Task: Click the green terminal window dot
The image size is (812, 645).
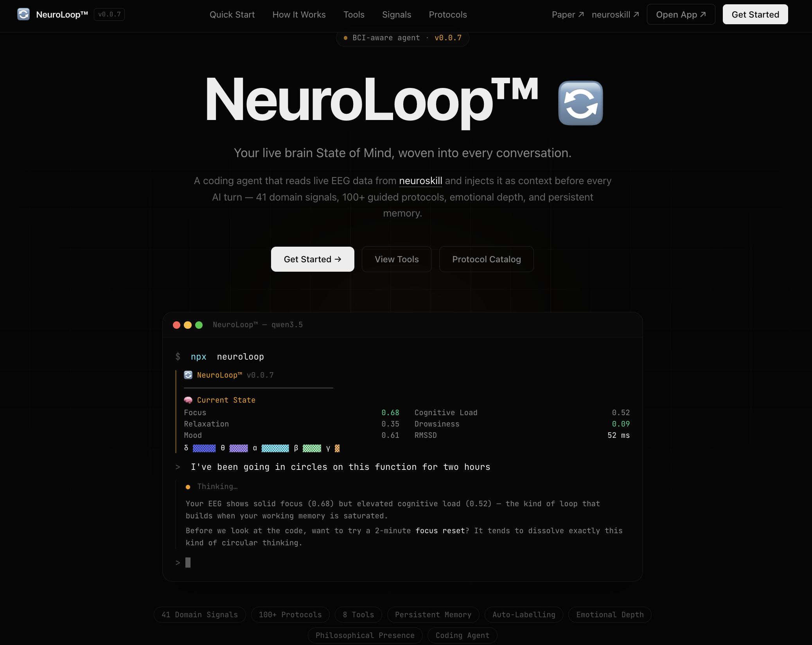Action: [199, 325]
